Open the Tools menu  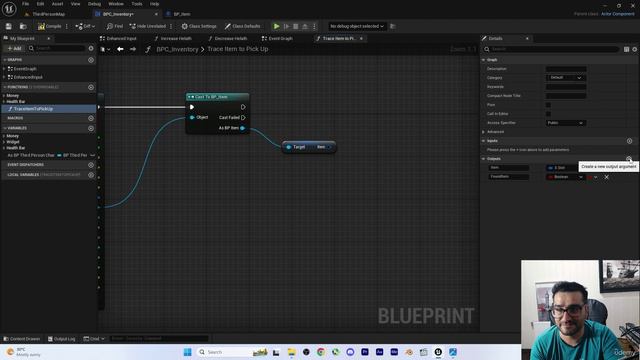[137, 4]
